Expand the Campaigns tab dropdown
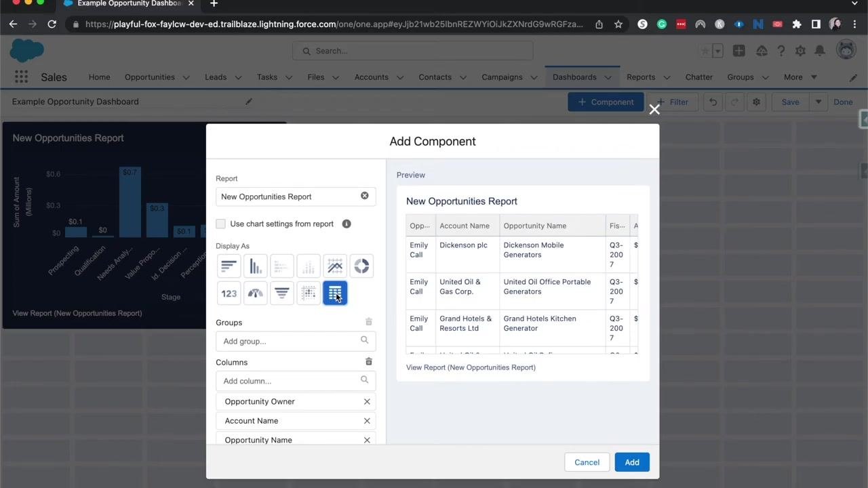868x488 pixels. tap(534, 77)
